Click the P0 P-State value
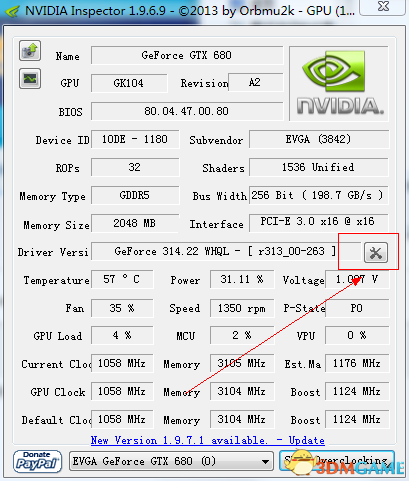 tap(357, 308)
